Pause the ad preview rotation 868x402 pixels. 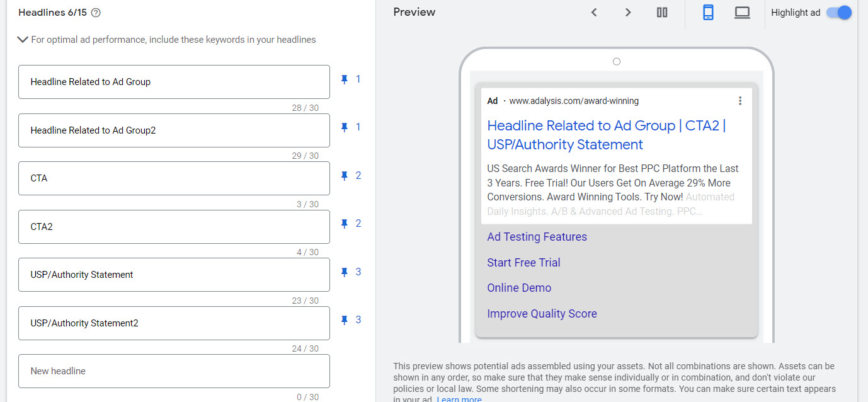[662, 13]
